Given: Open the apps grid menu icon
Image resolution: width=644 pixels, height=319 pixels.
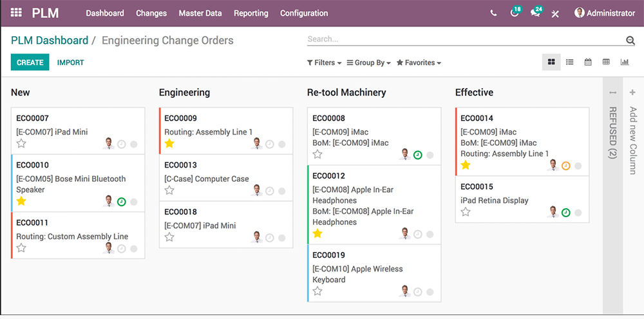Looking at the screenshot, I should point(16,13).
